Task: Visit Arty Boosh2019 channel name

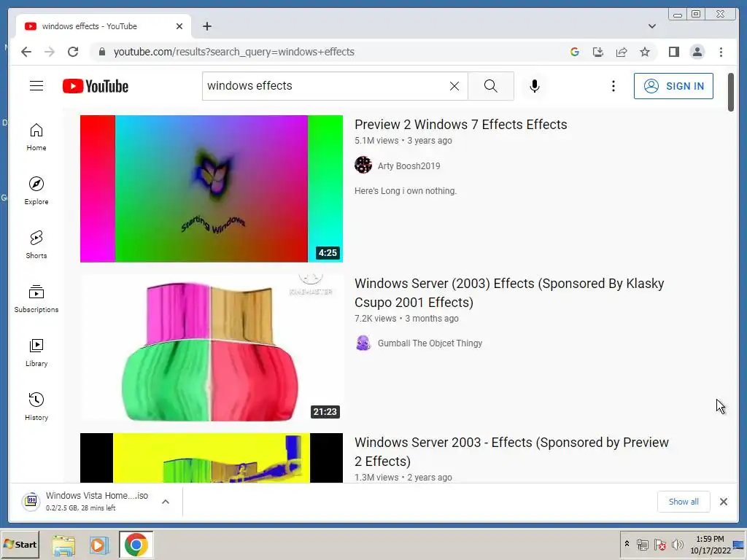Action: (x=409, y=166)
